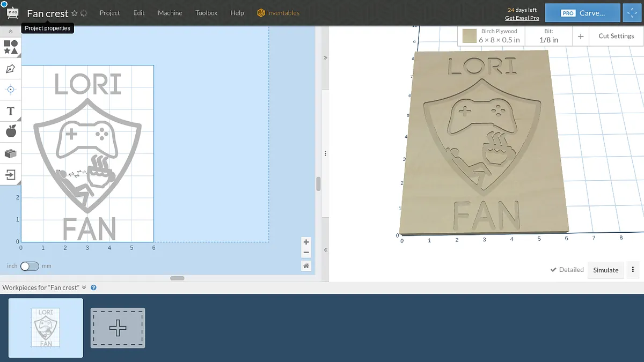
Task: Open the Toolbox menu
Action: point(206,13)
